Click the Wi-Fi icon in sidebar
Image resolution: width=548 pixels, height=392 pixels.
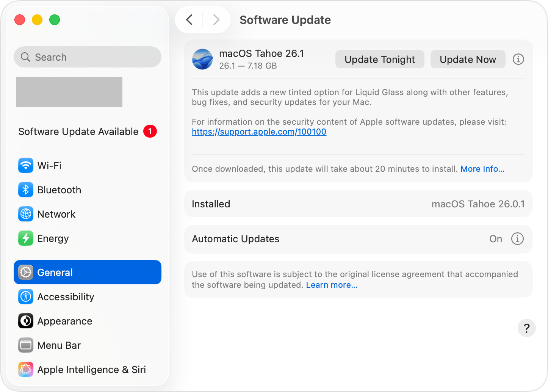point(26,166)
